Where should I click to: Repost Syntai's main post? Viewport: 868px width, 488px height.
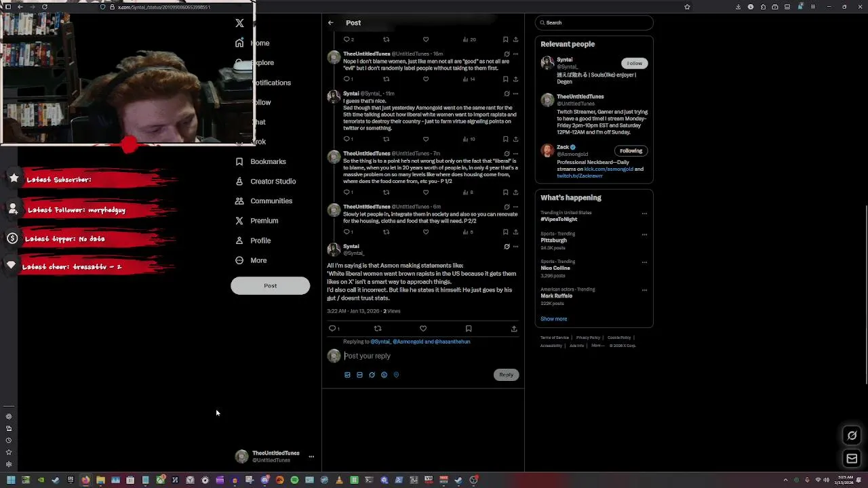click(x=378, y=329)
